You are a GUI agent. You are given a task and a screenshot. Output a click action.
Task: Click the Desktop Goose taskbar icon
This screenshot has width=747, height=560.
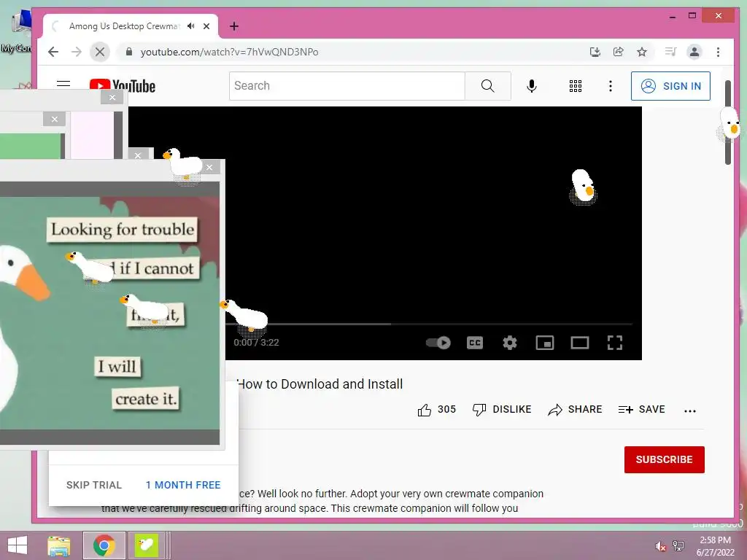click(146, 545)
